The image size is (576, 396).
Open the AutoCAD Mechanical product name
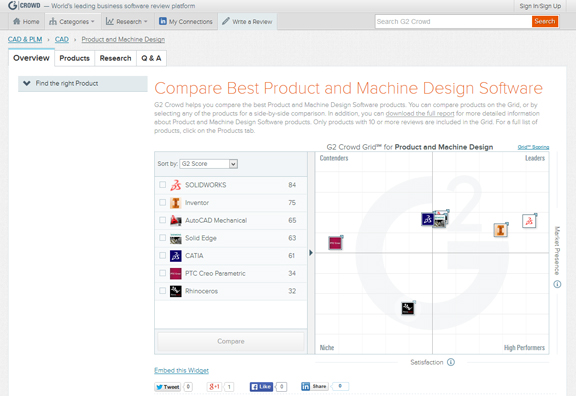coord(216,220)
